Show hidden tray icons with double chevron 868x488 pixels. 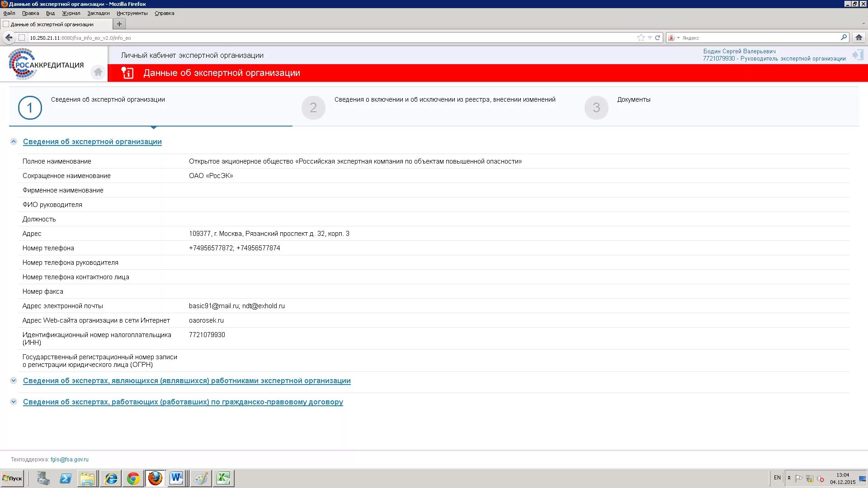(789, 478)
